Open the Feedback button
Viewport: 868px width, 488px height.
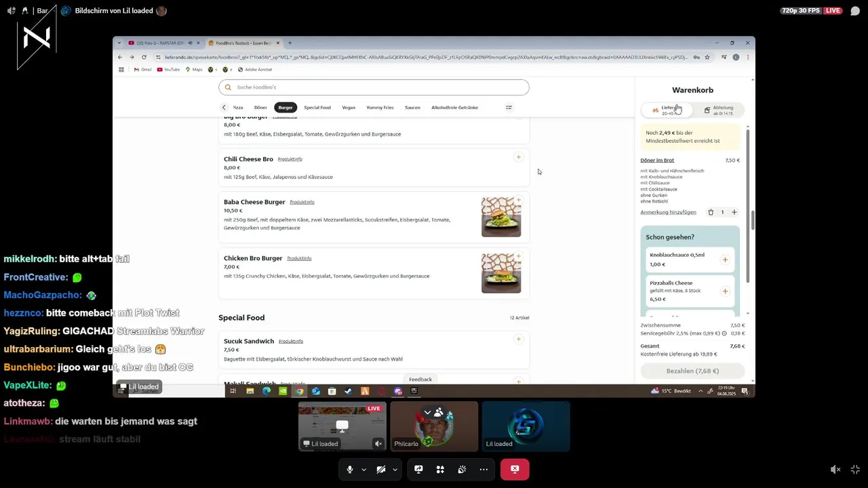coord(420,380)
